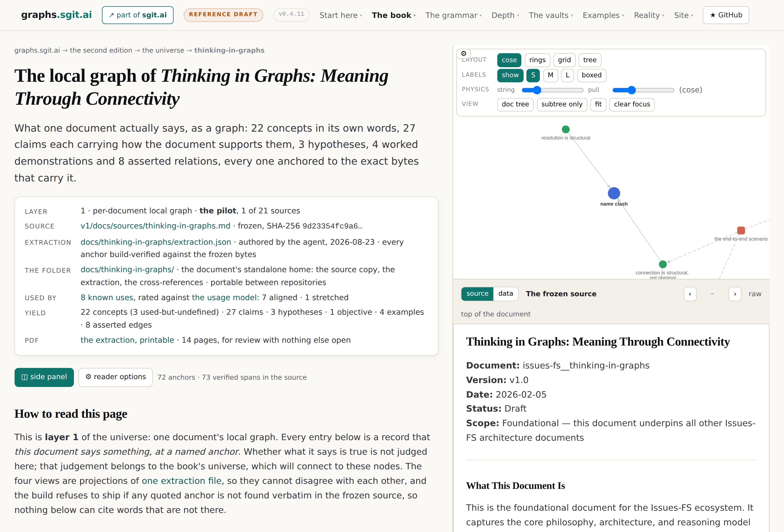This screenshot has width=784, height=532.
Task: Select the green 'connection is structural' node
Action: (x=662, y=264)
